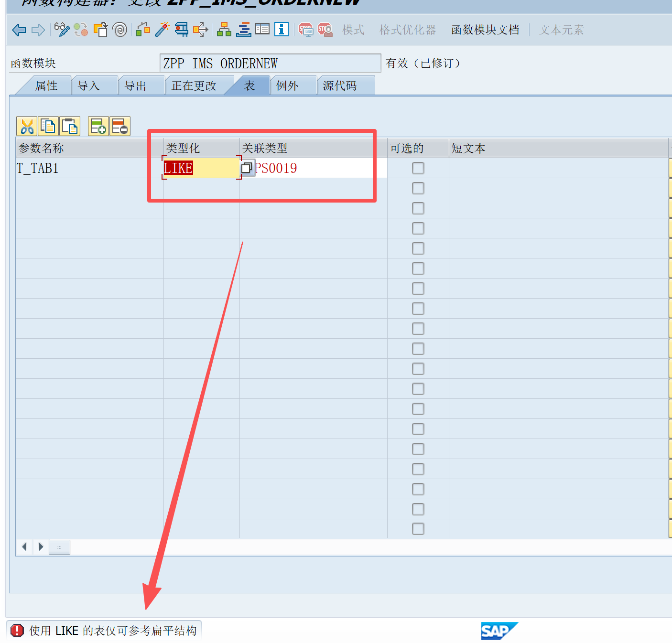
Task: Open the Other Object icon
Action: coord(100,30)
